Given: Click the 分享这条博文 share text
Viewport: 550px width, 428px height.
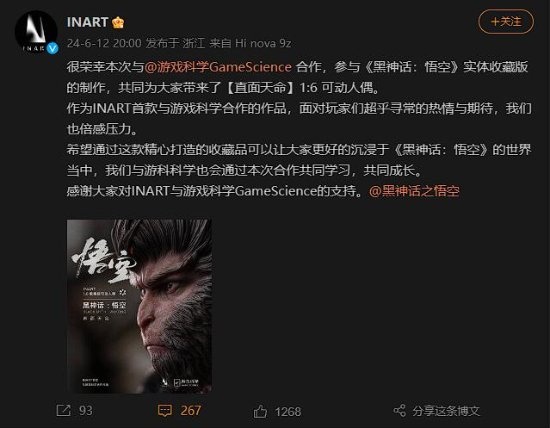Looking at the screenshot, I should tap(446, 411).
